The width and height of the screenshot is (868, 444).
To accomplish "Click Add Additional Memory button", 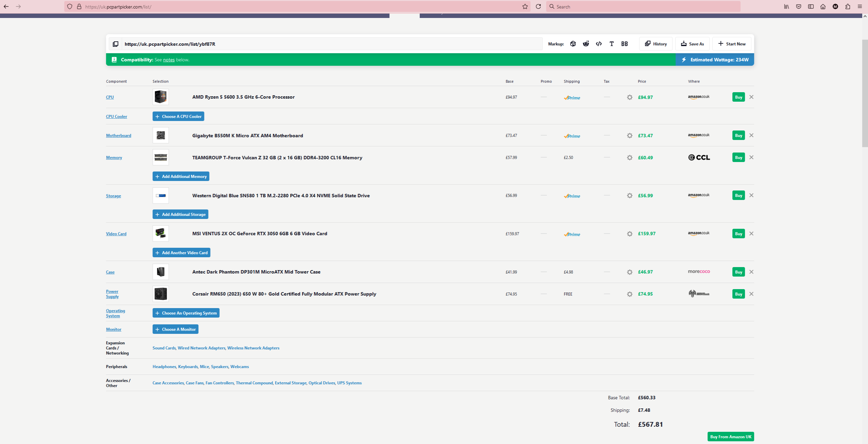I will [x=181, y=177].
